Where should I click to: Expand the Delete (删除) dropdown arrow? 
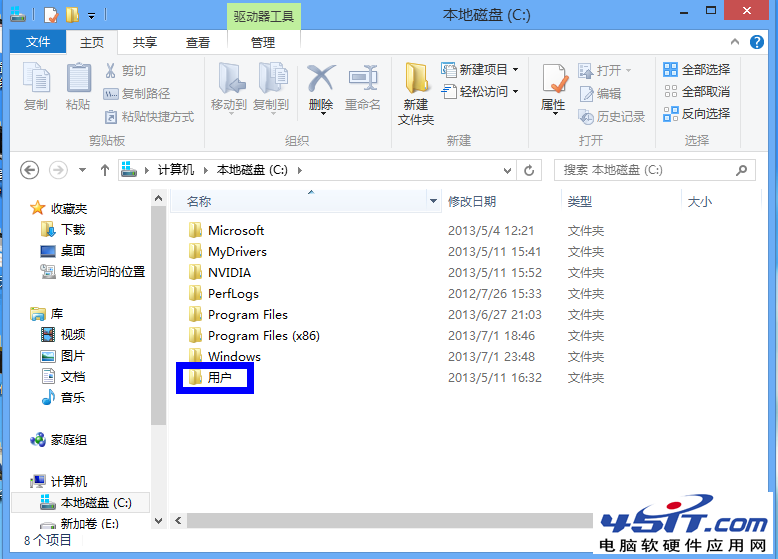coord(323,114)
